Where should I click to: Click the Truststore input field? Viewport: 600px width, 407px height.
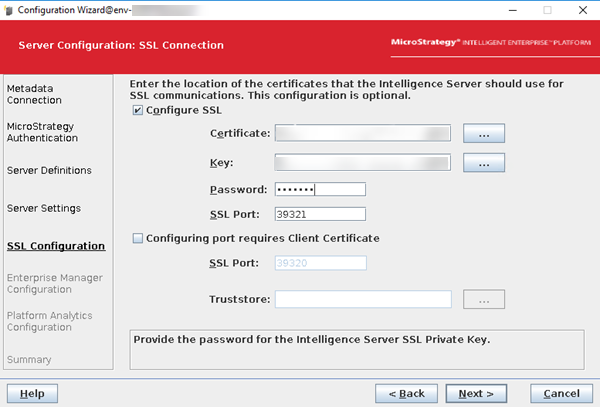[x=363, y=299]
